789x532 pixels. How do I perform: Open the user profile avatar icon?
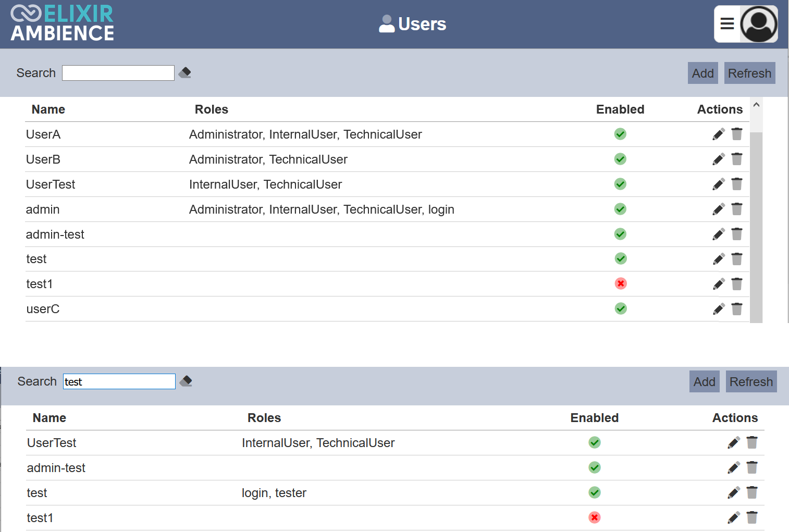pos(759,24)
